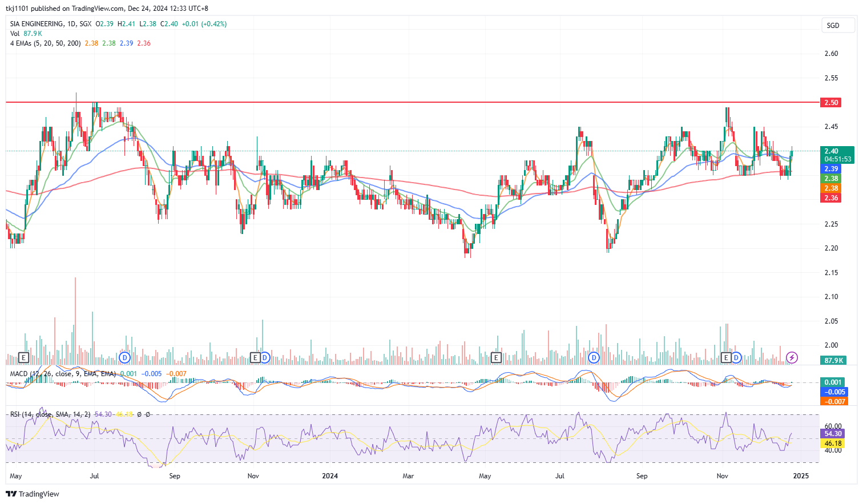
Task: Click the Mar label on time axis
Action: [x=408, y=476]
